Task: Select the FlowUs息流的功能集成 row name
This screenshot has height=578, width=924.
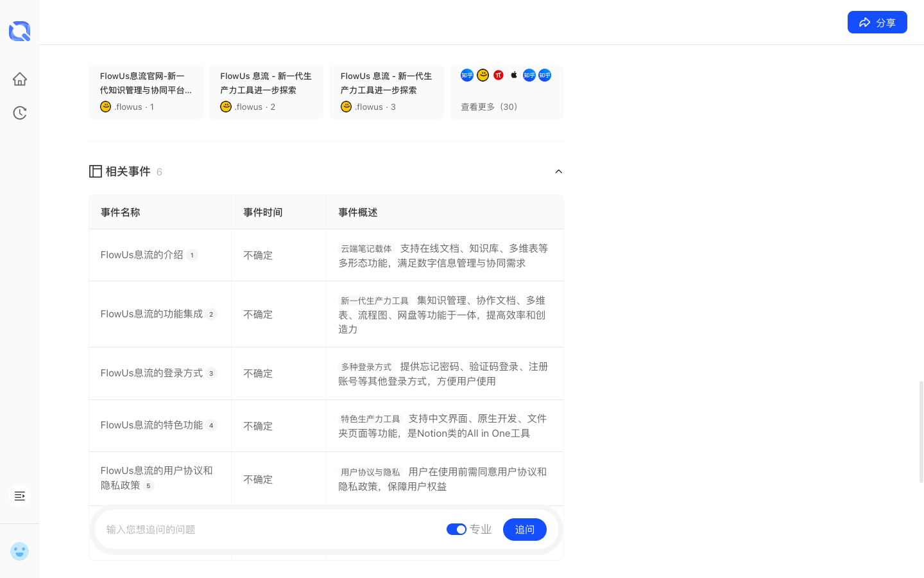Action: coord(151,314)
